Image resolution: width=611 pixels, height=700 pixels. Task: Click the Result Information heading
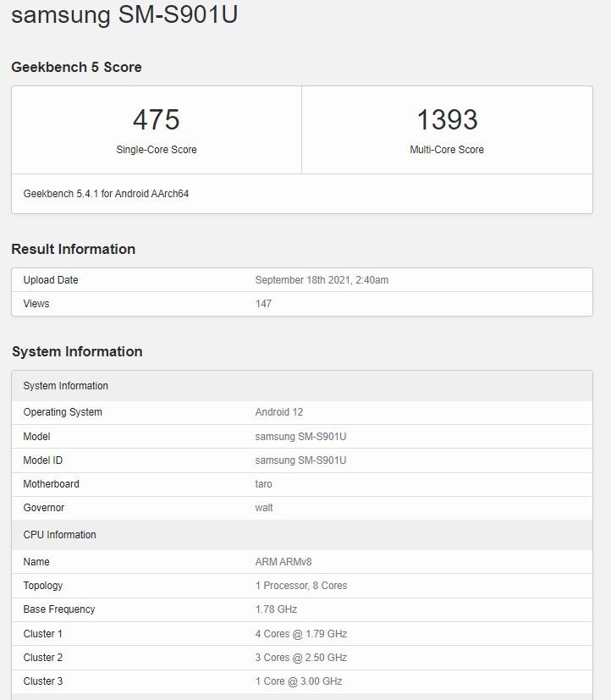tap(73, 249)
